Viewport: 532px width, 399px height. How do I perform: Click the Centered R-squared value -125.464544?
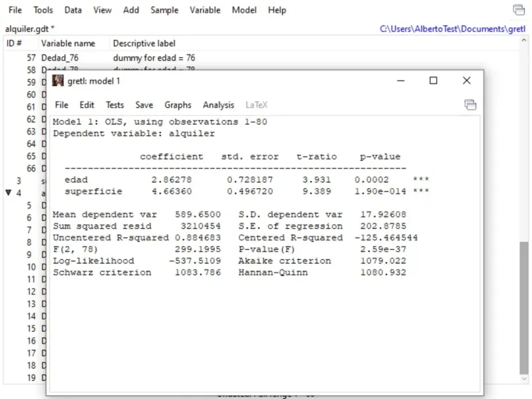386,237
